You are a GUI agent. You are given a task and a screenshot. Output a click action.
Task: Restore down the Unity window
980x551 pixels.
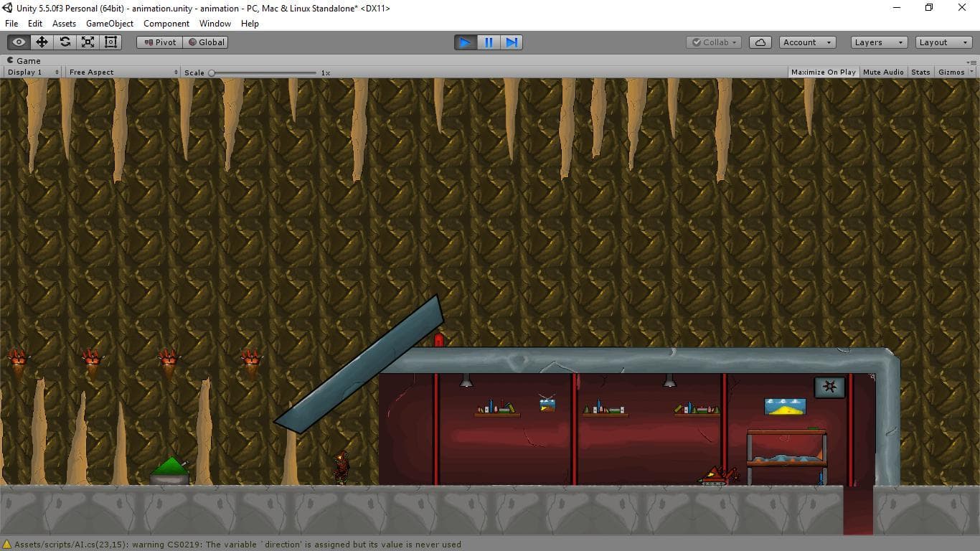[929, 8]
